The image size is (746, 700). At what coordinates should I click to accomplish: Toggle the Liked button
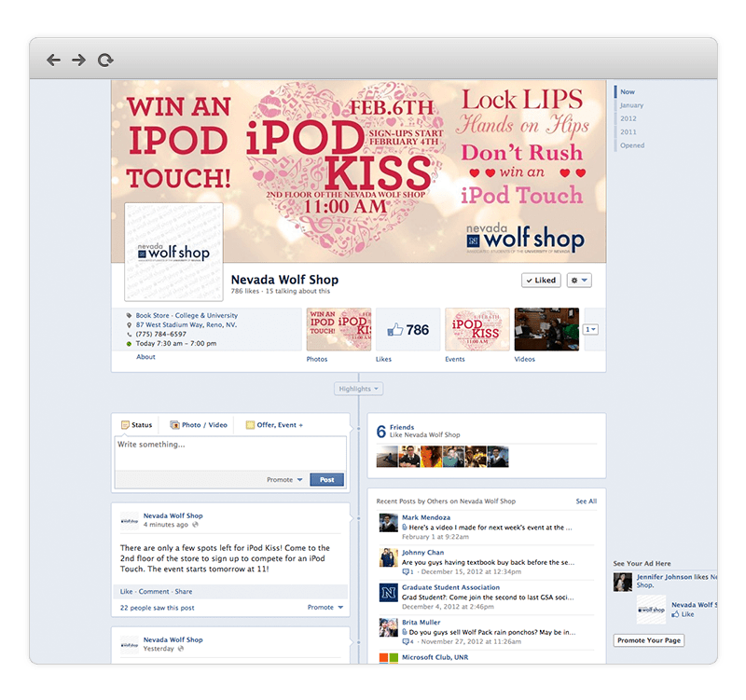tap(541, 281)
